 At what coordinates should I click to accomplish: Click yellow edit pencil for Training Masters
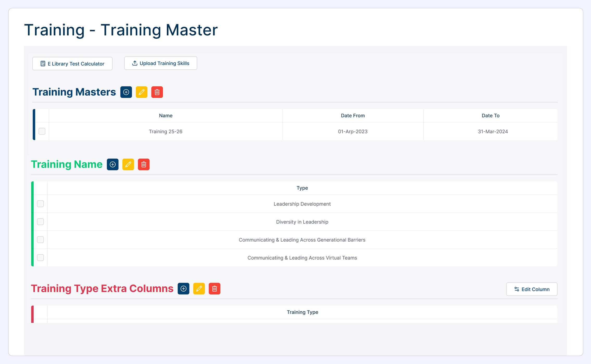point(142,92)
